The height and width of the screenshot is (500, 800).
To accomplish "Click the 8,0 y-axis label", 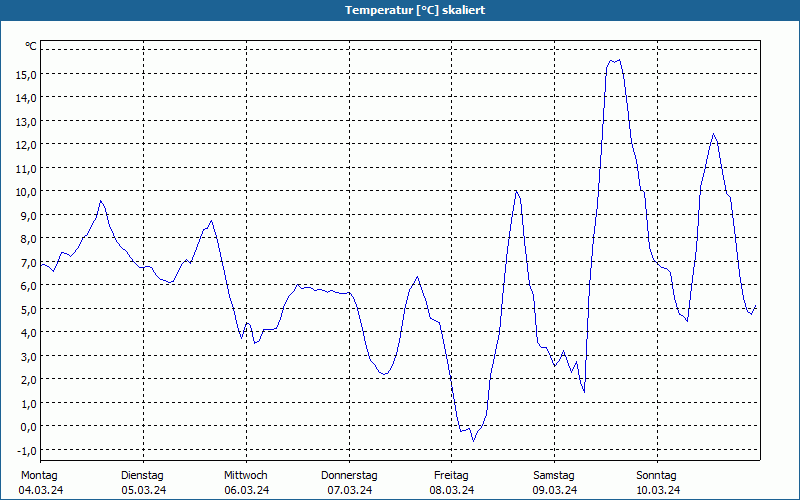I will (28, 239).
